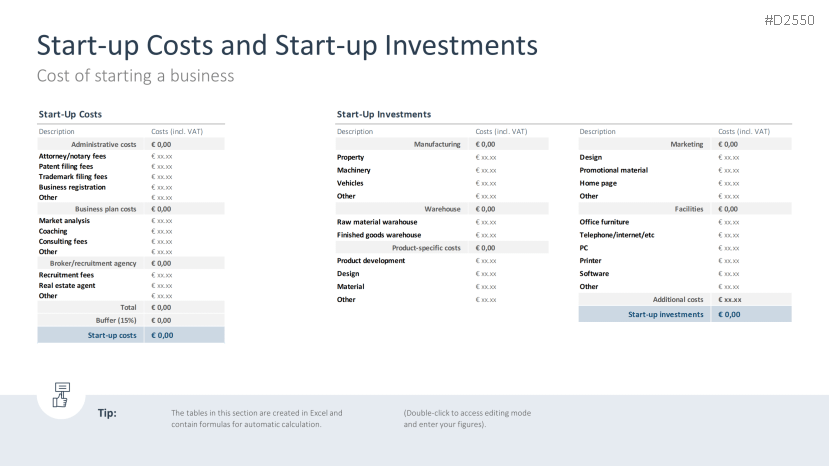829x466 pixels.
Task: Click the Buffer (15%) row label
Action: click(x=116, y=320)
